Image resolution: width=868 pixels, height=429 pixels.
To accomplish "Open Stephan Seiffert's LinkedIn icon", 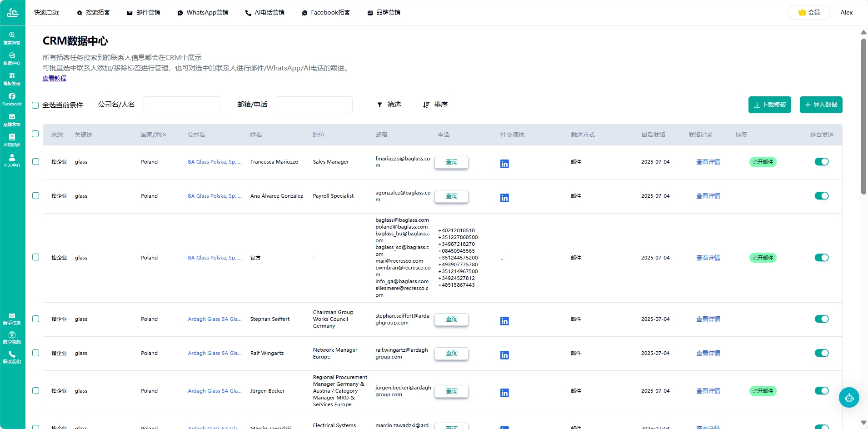I will tap(504, 321).
